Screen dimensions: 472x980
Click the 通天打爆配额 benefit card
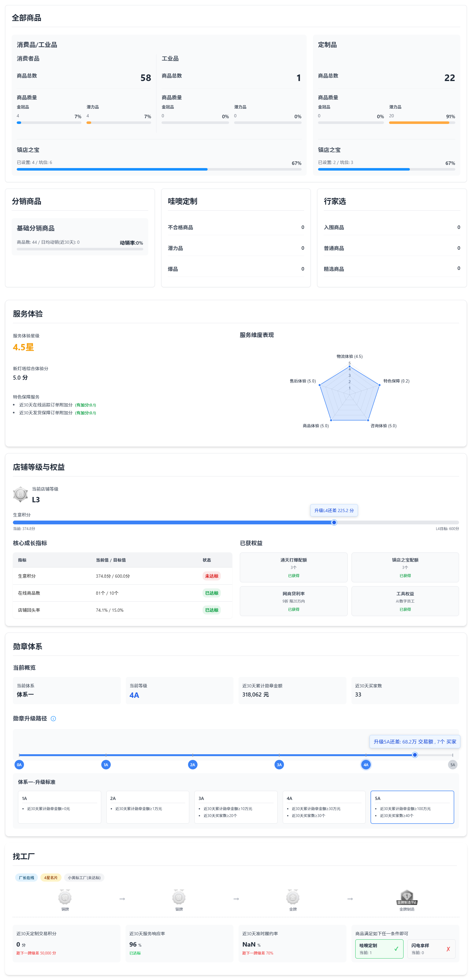[x=293, y=567]
